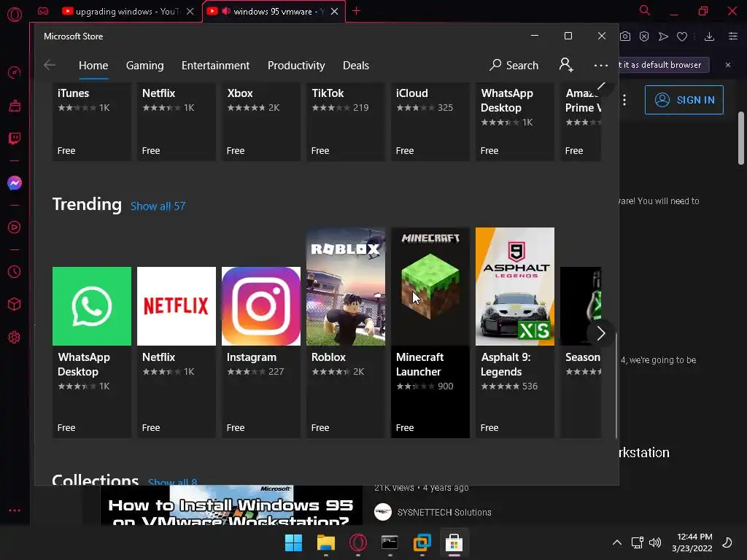Click the Show all 57 trending link
This screenshot has width=747, height=560.
pos(158,206)
